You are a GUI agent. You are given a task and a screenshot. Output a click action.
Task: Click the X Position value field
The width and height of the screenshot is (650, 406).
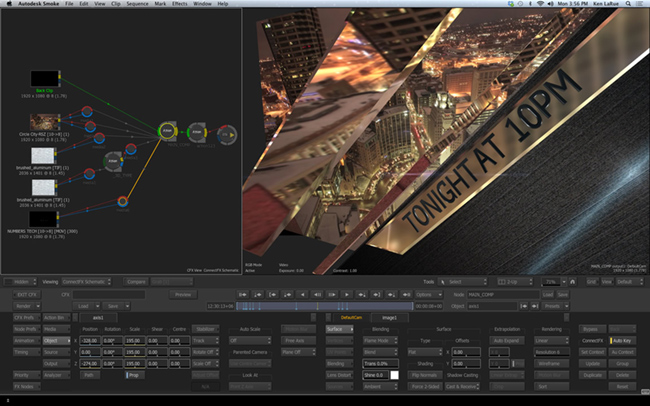(x=90, y=341)
